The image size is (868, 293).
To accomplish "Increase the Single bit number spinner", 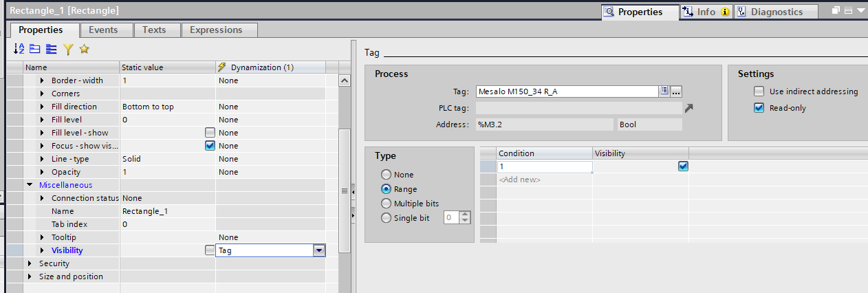I will [x=466, y=214].
